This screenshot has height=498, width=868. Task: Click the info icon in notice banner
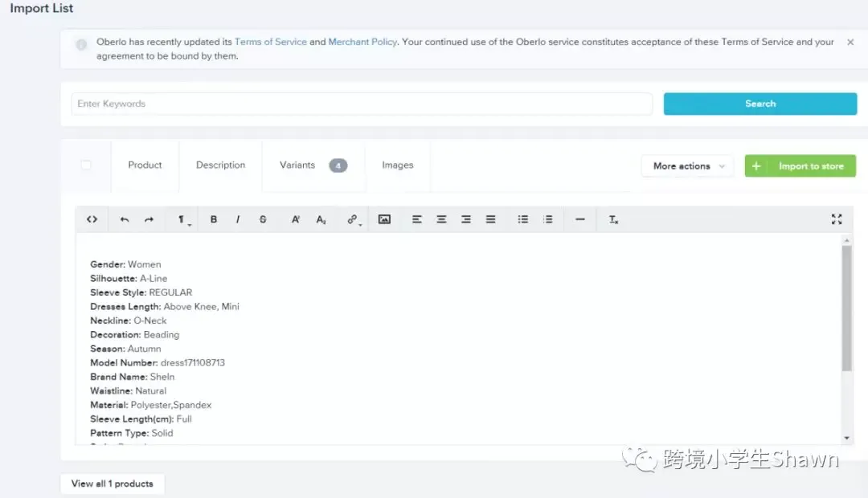pyautogui.click(x=81, y=44)
